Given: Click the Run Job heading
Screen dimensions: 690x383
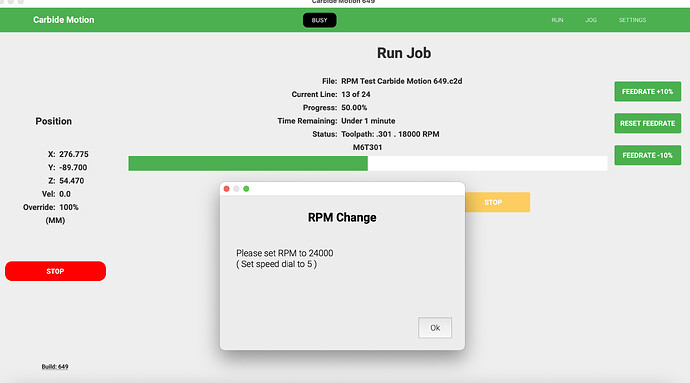Looking at the screenshot, I should (404, 53).
